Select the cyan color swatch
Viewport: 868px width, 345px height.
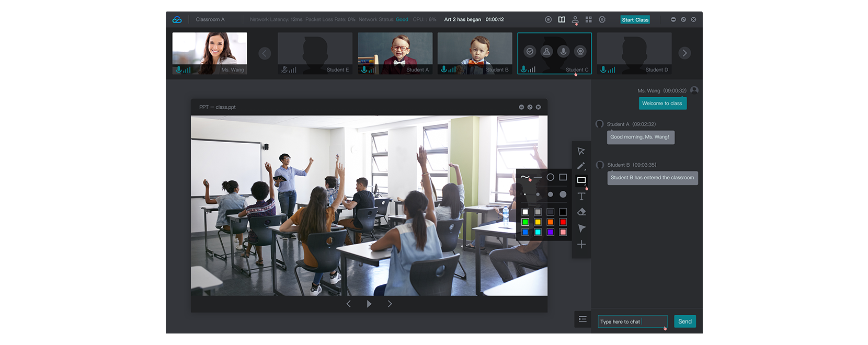click(x=538, y=232)
